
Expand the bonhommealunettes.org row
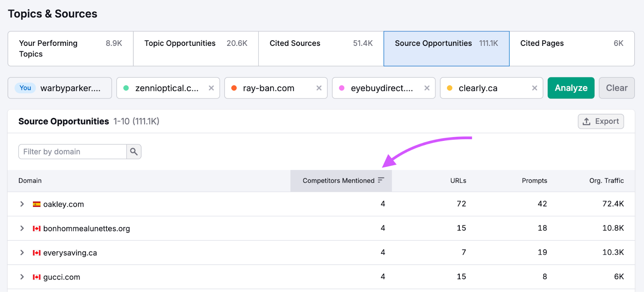pos(22,228)
